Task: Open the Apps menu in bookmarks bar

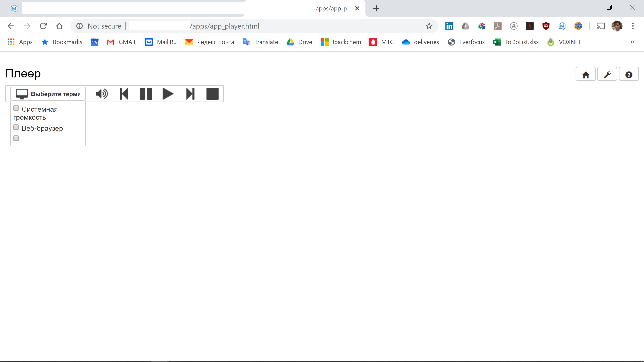Action: pos(20,42)
